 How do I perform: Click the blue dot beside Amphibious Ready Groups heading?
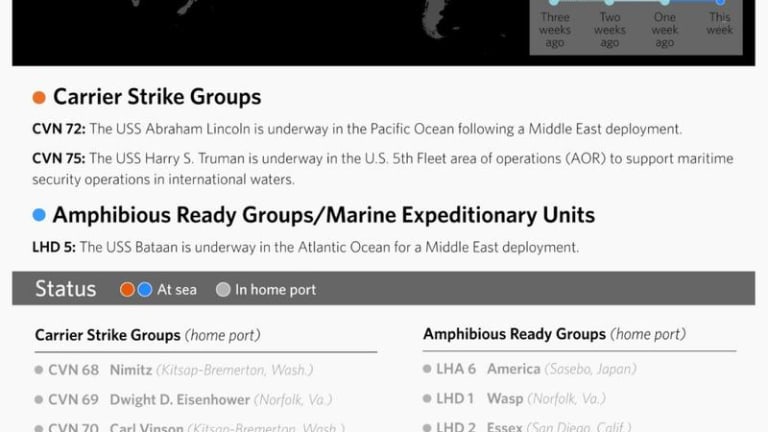point(39,215)
